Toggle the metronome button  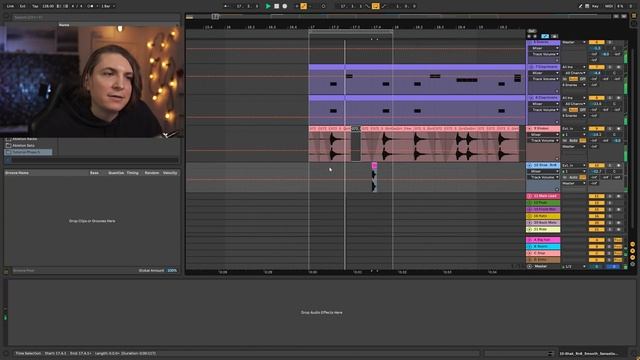tap(91, 6)
